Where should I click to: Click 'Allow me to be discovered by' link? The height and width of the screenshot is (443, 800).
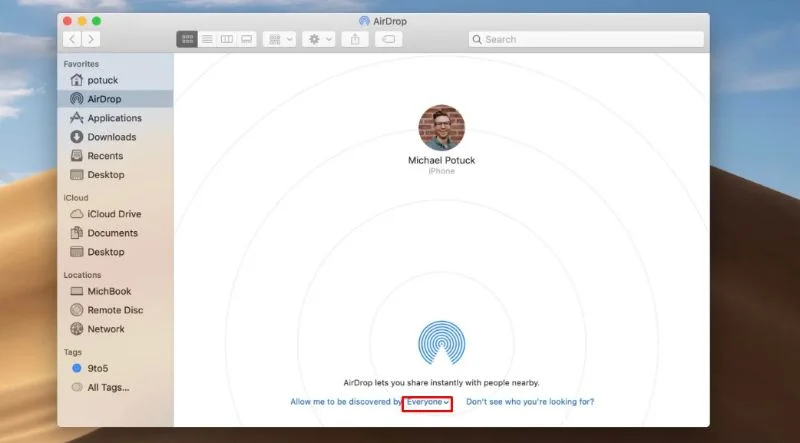point(346,402)
